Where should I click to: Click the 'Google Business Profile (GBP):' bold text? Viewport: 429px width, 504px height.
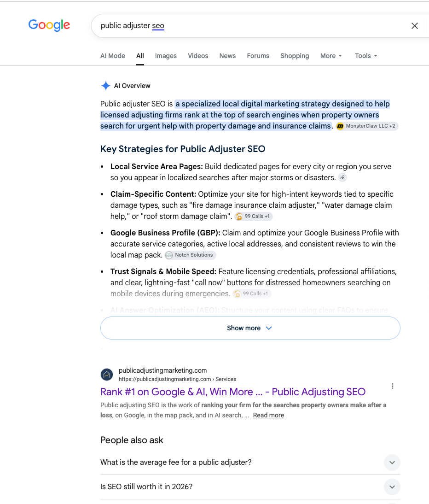pyautogui.click(x=165, y=233)
